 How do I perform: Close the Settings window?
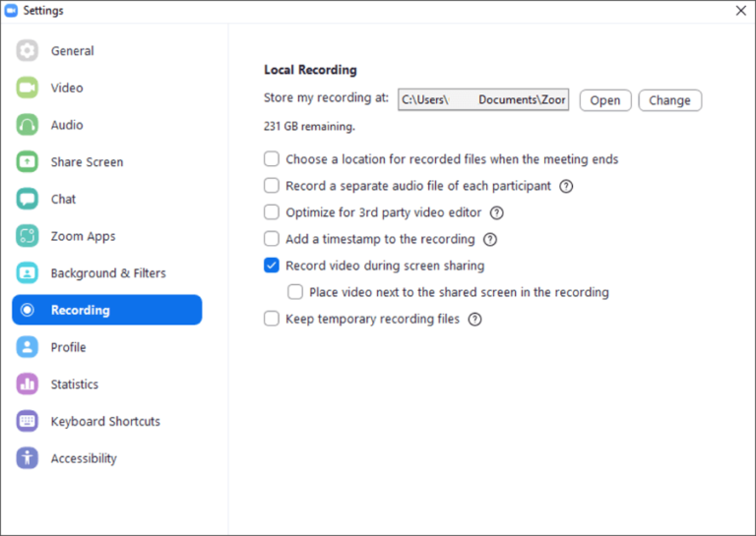tap(741, 11)
